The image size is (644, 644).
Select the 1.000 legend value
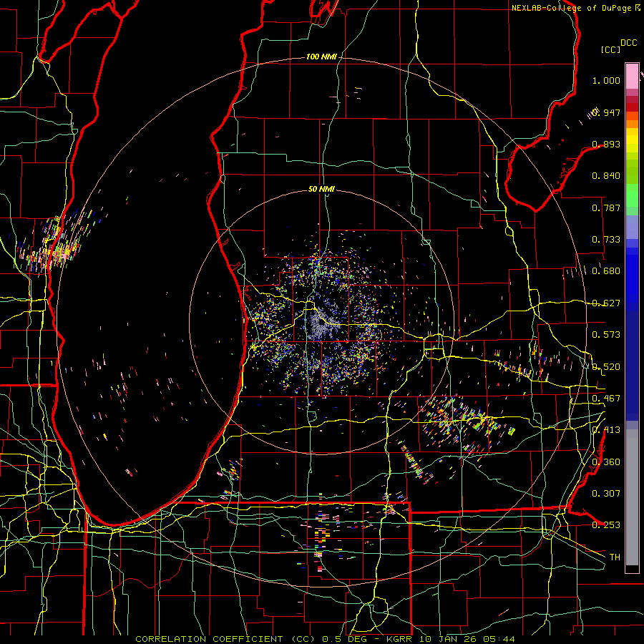click(x=606, y=80)
